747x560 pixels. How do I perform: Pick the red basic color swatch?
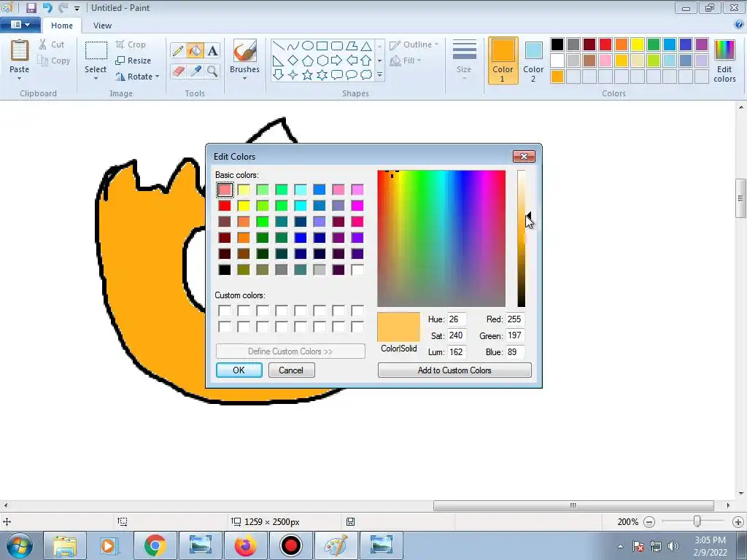(225, 206)
